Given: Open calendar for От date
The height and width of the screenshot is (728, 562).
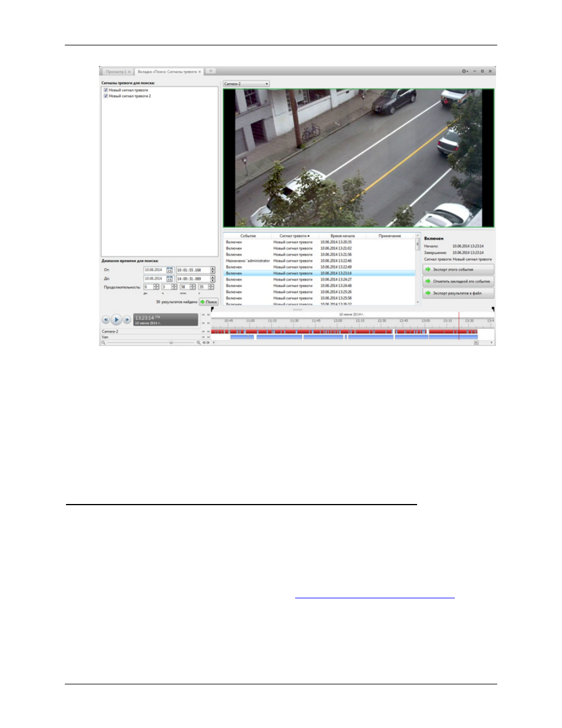Looking at the screenshot, I should coord(170,270).
